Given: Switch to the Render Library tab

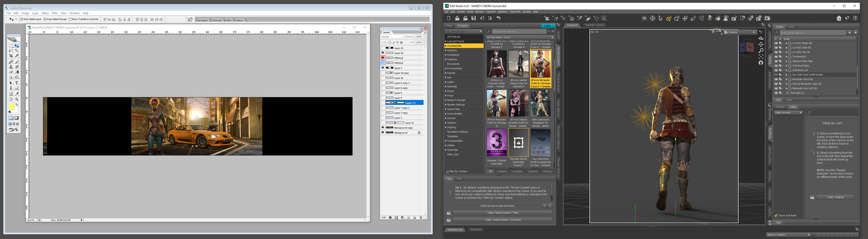Looking at the screenshot, I should 595,25.
